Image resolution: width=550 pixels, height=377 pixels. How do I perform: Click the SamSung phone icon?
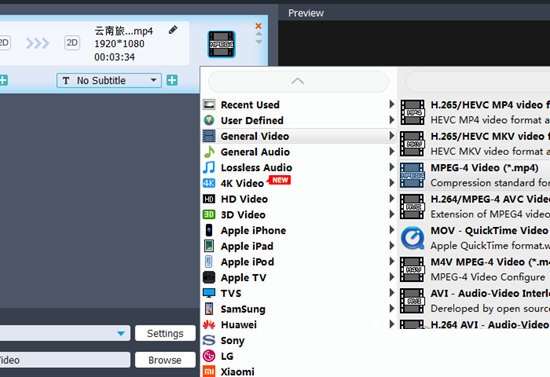pos(209,309)
